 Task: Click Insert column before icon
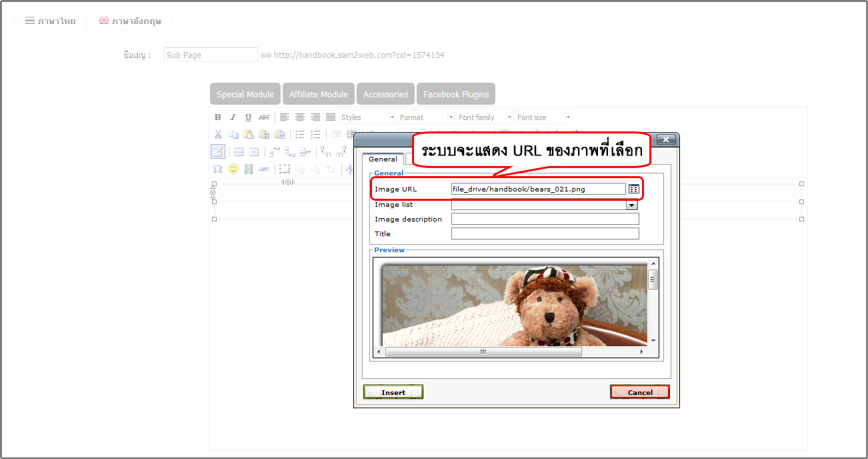326,152
